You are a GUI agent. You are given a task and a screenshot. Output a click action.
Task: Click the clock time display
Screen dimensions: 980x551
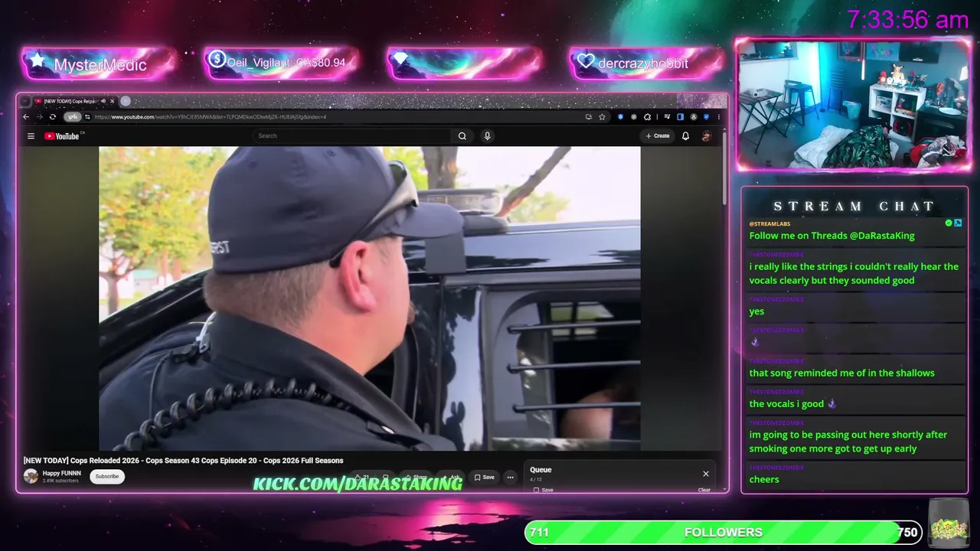pos(908,20)
